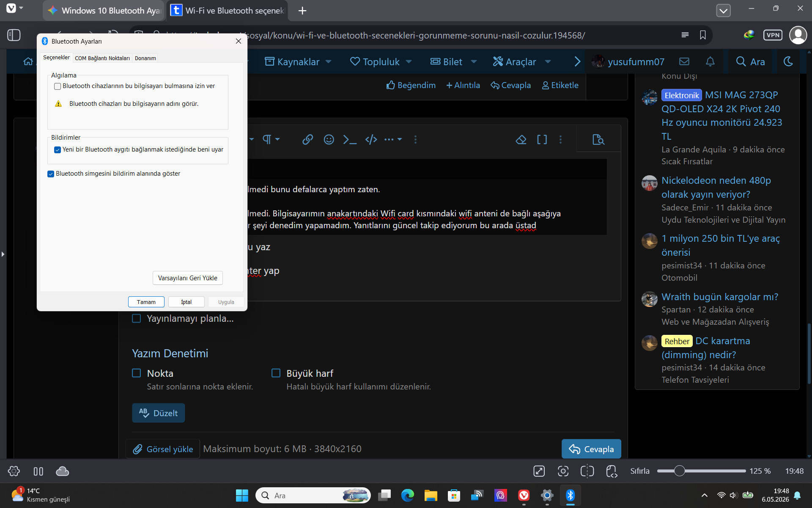The height and width of the screenshot is (508, 812).
Task: Open the paragraph format dropdown
Action: (271, 139)
